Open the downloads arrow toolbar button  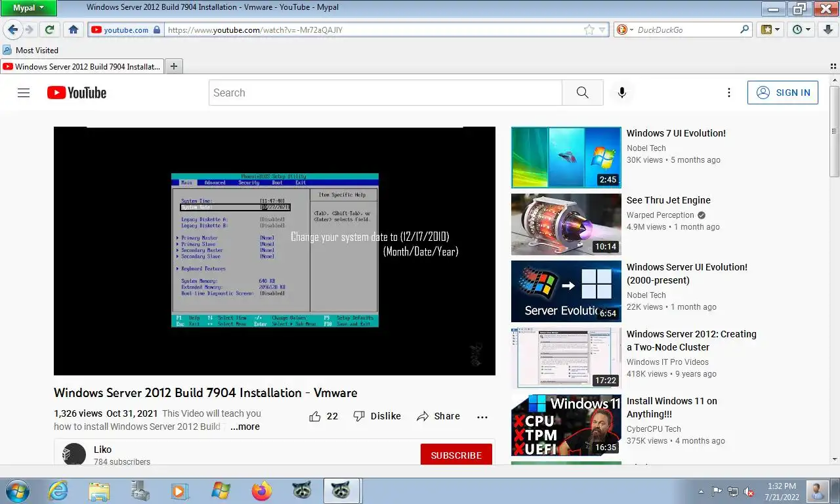coord(827,30)
